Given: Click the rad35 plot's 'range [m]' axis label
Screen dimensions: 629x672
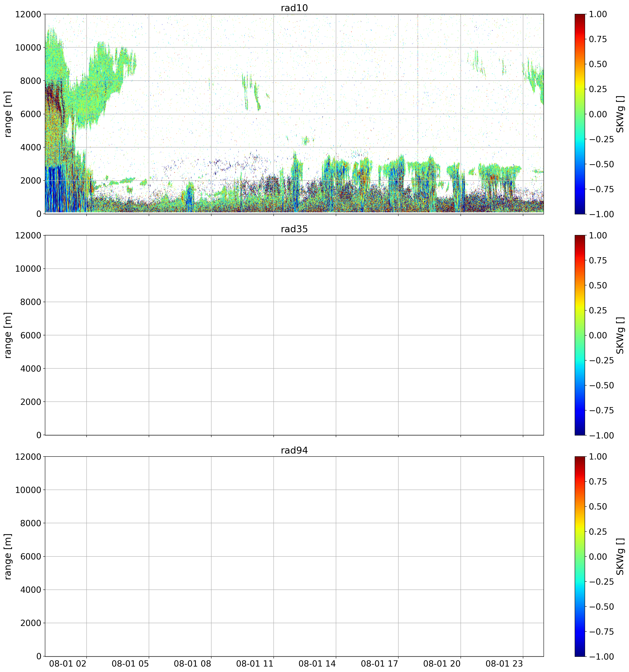Looking at the screenshot, I should coord(8,335).
